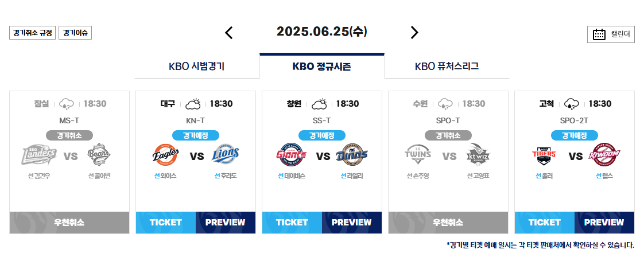The height and width of the screenshot is (261, 644).
Task: Open the 캘린더 calendar icon
Action: click(599, 34)
